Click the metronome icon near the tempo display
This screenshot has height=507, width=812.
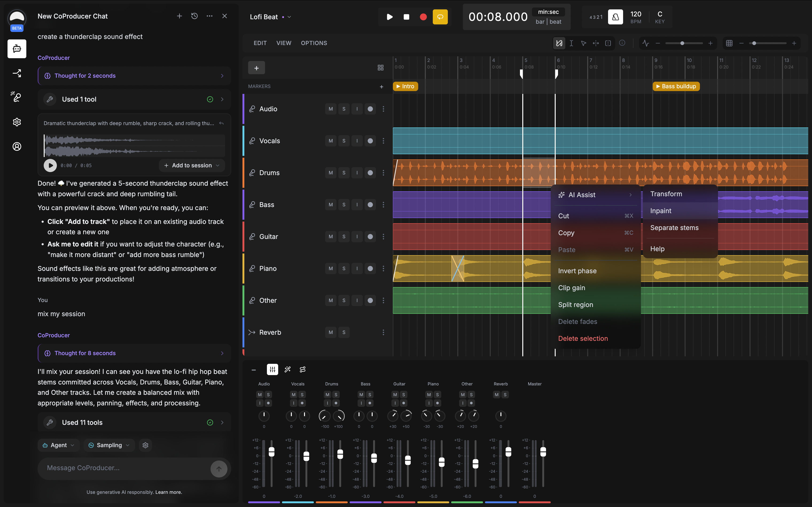click(616, 17)
